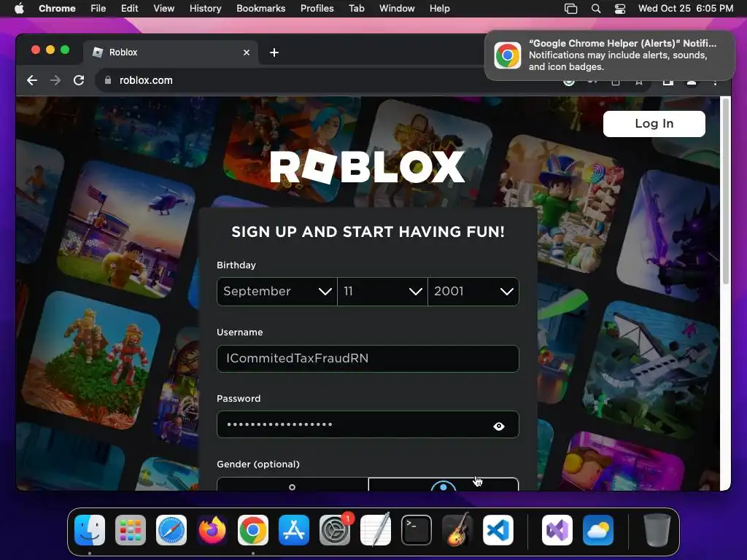
Task: Click the browser forward arrow
Action: tap(55, 80)
